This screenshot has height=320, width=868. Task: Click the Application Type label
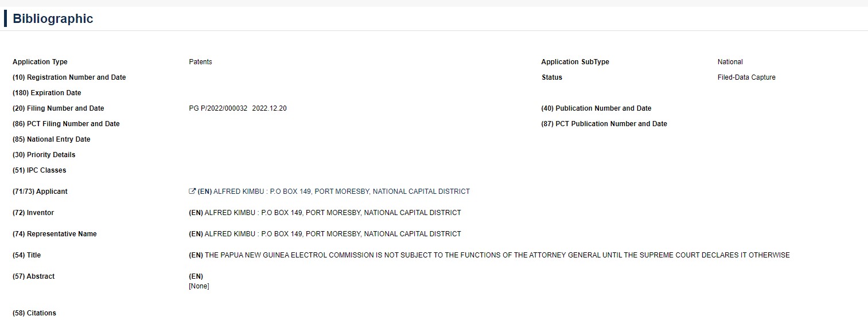click(40, 62)
